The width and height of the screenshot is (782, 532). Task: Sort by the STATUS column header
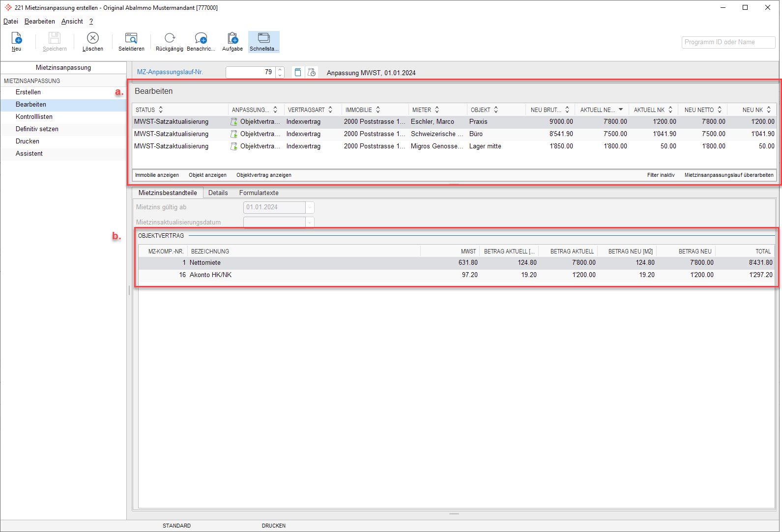click(x=180, y=110)
